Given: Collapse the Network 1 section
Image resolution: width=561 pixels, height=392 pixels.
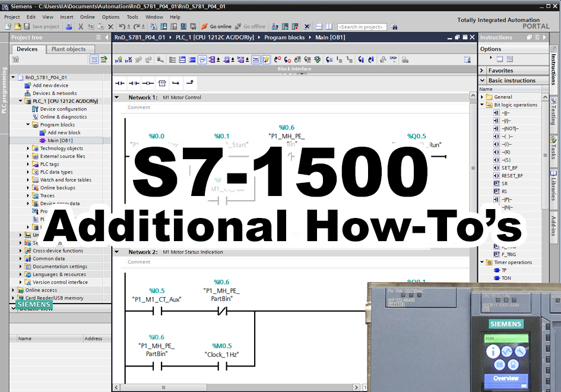Looking at the screenshot, I should [x=117, y=97].
